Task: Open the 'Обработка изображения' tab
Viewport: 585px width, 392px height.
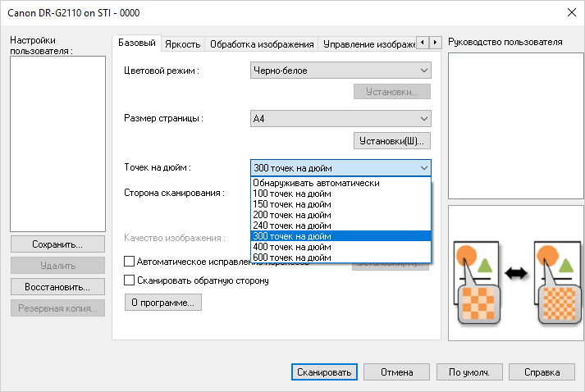Action: click(262, 44)
